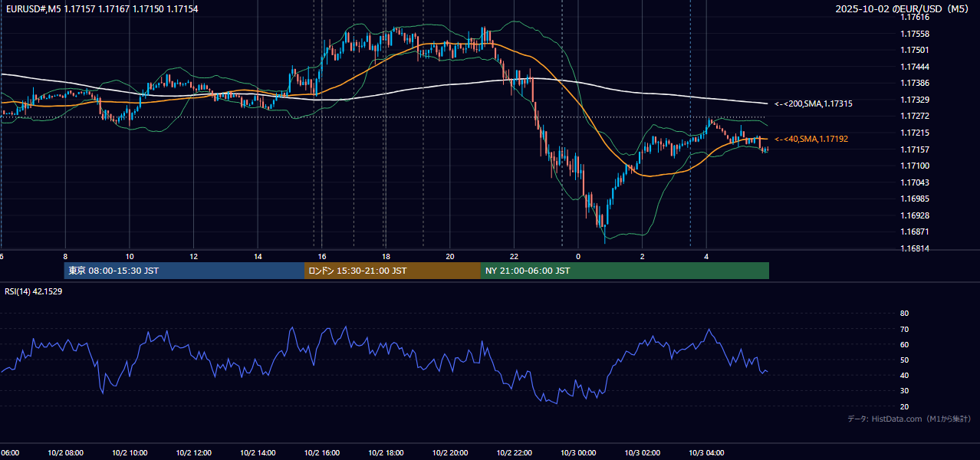
Task: Click hour tick 12 under the price chart
Action: point(194,257)
